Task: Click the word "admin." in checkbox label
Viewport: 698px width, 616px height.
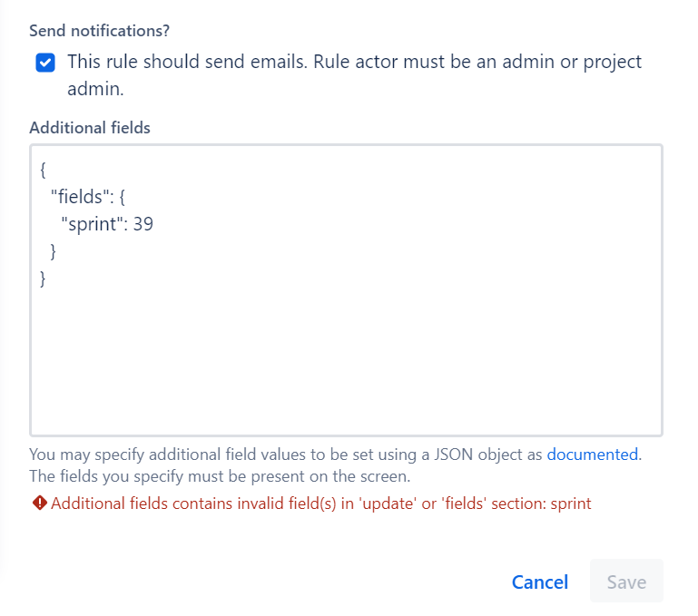Action: click(95, 89)
